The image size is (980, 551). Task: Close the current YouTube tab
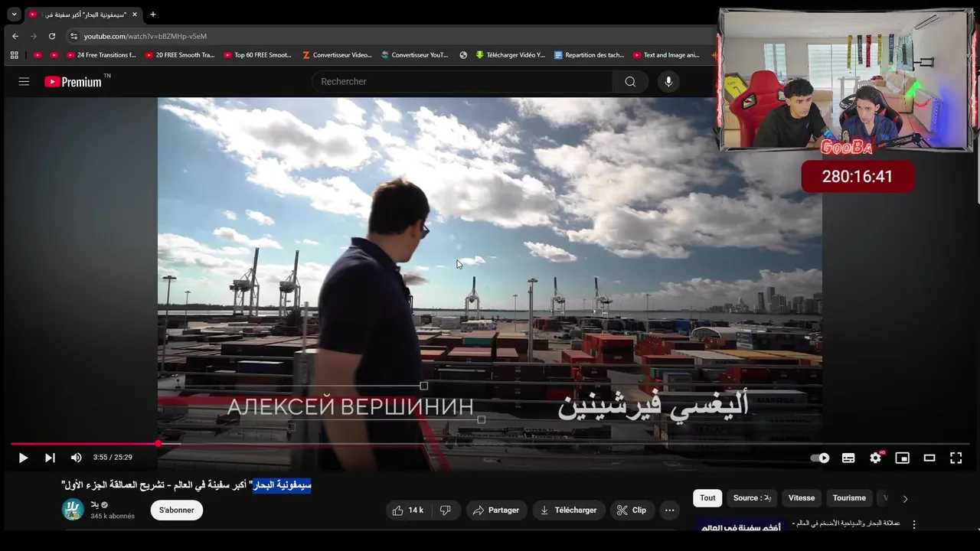tap(135, 15)
